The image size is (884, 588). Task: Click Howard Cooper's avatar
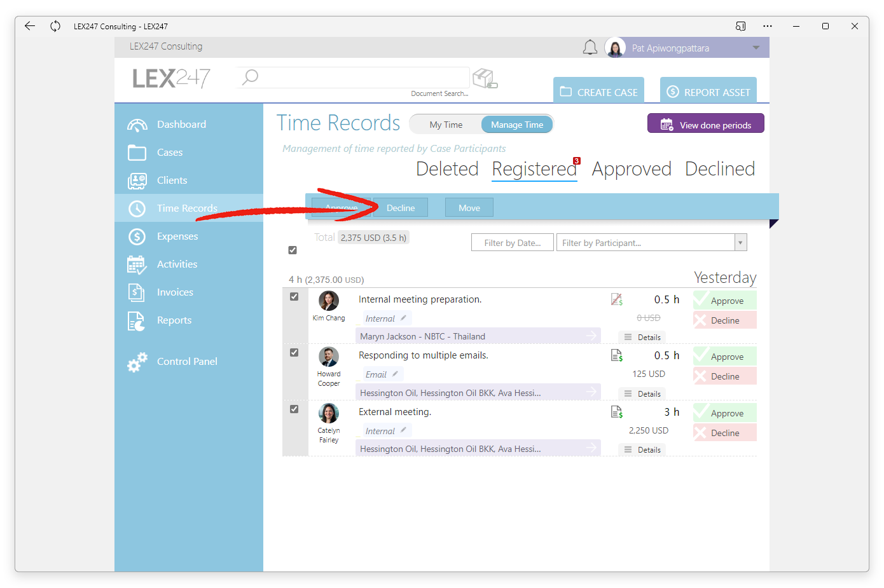click(329, 357)
